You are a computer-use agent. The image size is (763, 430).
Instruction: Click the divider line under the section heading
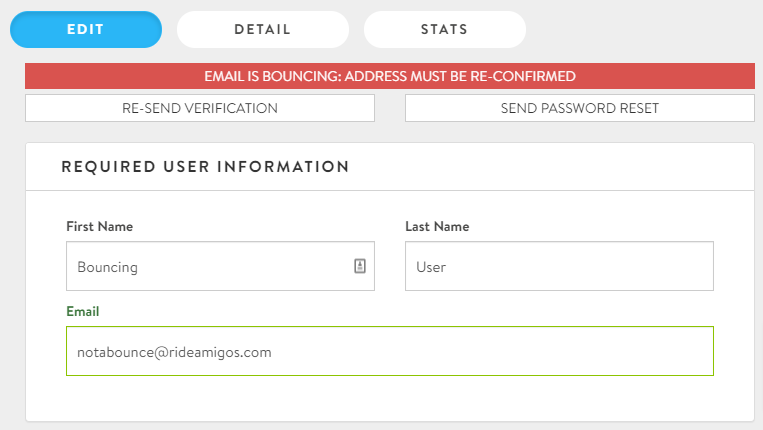coord(389,190)
